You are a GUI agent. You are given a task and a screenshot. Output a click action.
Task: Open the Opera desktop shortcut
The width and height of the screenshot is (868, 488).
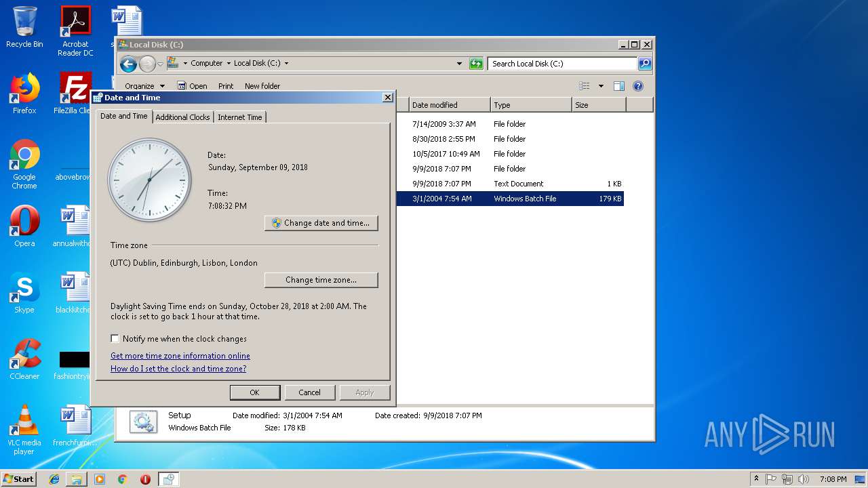pos(24,226)
